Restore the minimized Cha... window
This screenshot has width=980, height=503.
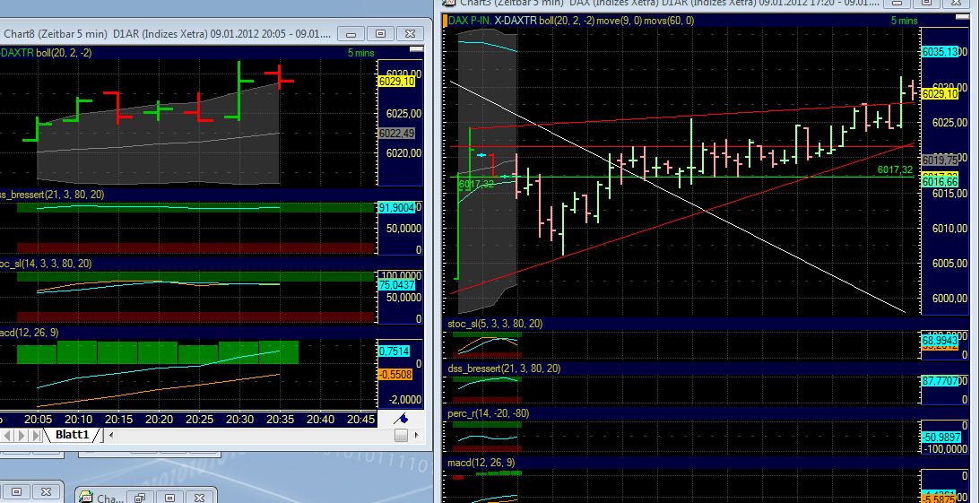(x=140, y=498)
